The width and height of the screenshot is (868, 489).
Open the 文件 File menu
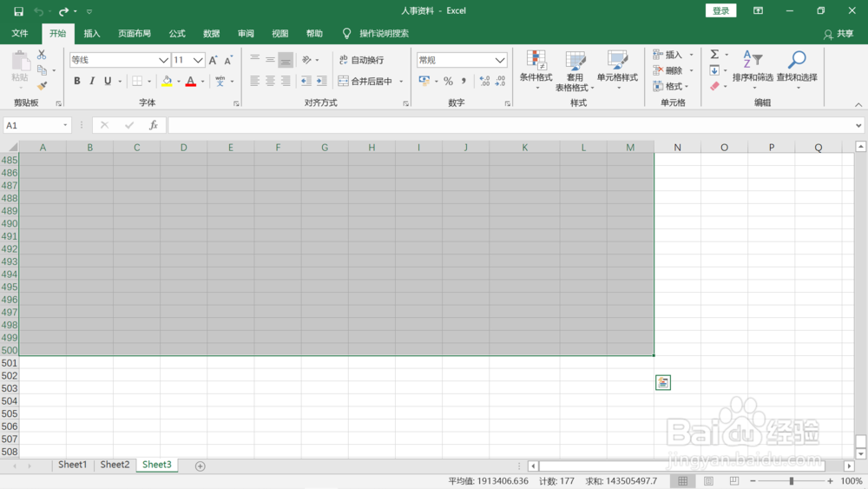(20, 33)
